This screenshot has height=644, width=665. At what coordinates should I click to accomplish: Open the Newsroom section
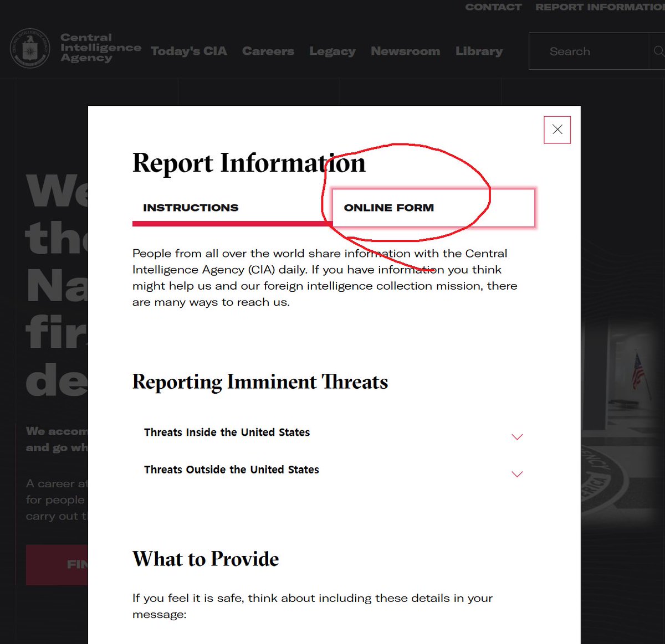point(405,51)
